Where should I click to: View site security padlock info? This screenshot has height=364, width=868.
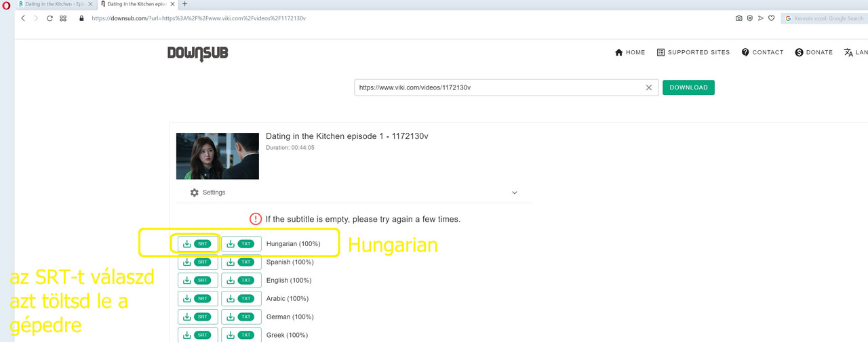click(x=82, y=18)
